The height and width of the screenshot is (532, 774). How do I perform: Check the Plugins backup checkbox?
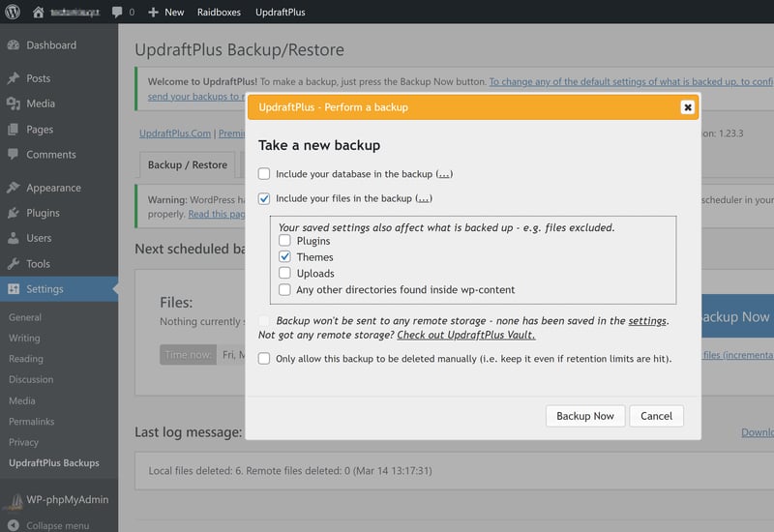click(284, 241)
